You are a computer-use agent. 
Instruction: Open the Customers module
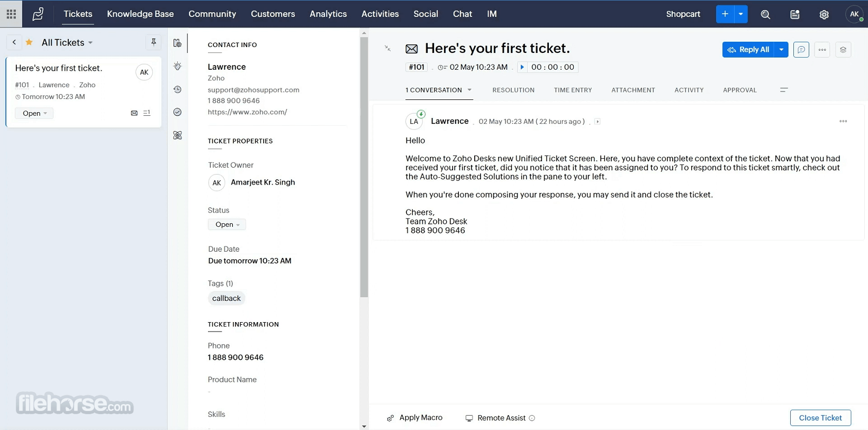[273, 14]
